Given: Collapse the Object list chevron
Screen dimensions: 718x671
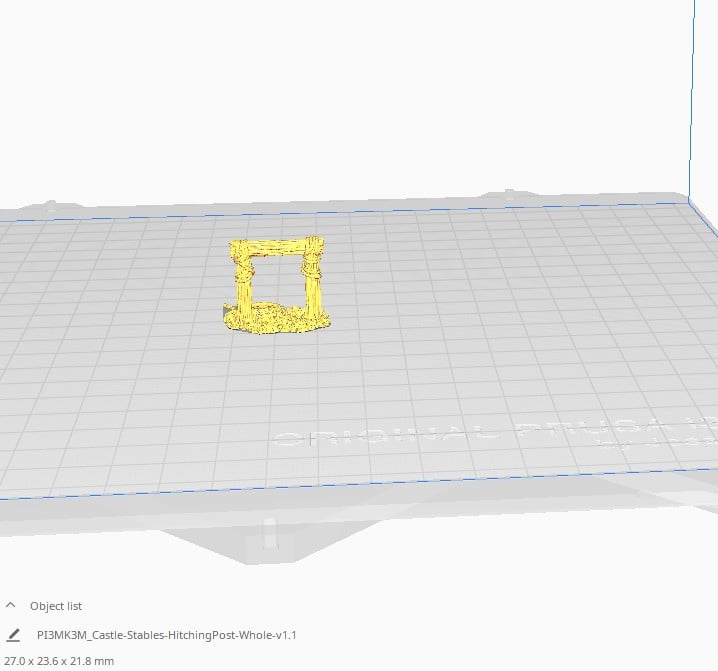Looking at the screenshot, I should point(11,606).
